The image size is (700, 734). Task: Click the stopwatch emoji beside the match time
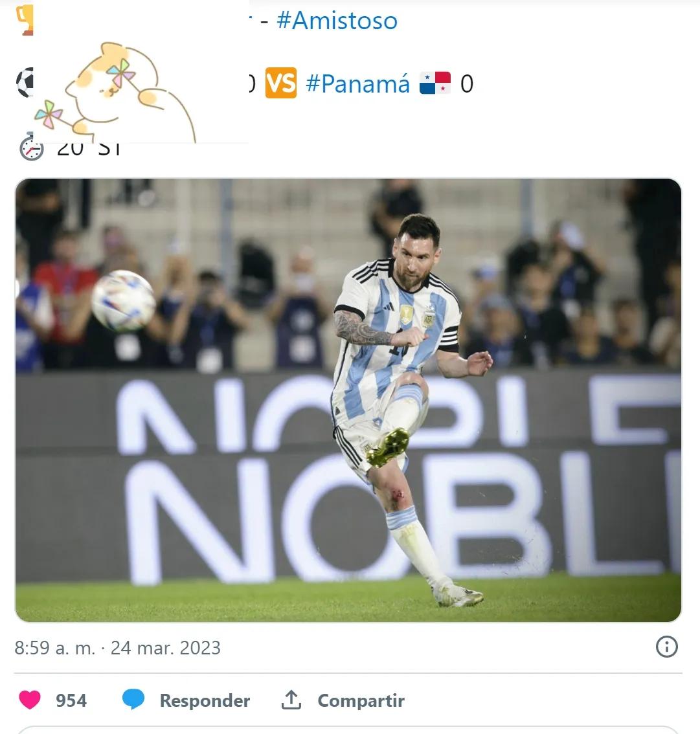tap(31, 148)
